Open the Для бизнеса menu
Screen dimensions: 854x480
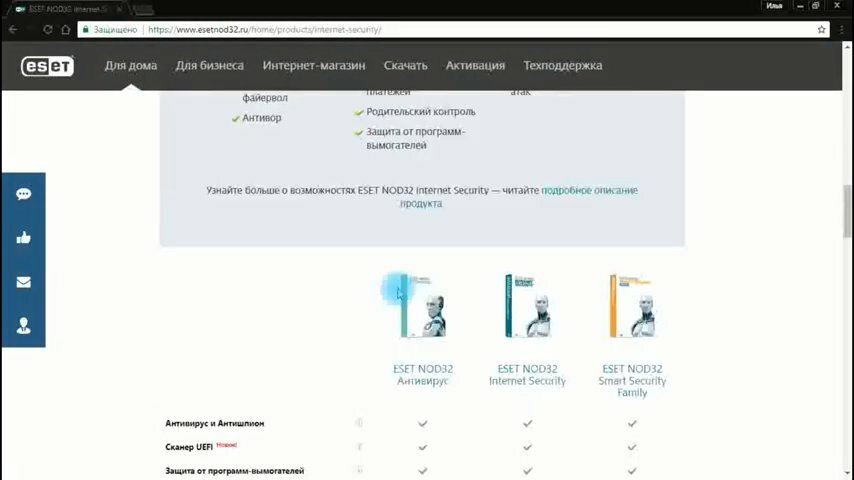210,65
